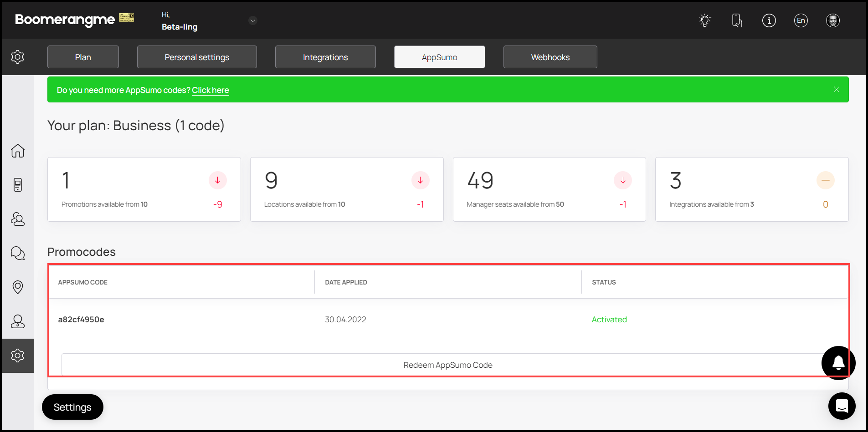Open the Home icon in sidebar
868x432 pixels.
click(x=18, y=151)
